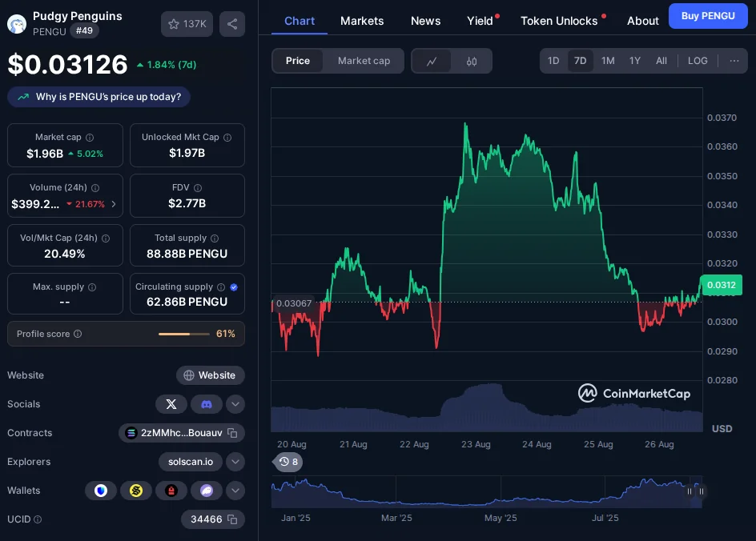Image resolution: width=756 pixels, height=541 pixels.
Task: Open the Markets tab
Action: (x=362, y=21)
